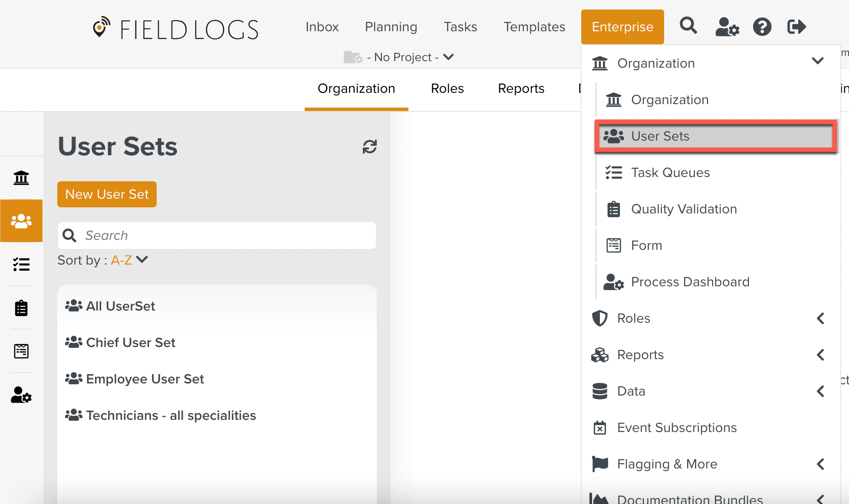
Task: Click the search magnifier icon in header
Action: (688, 26)
